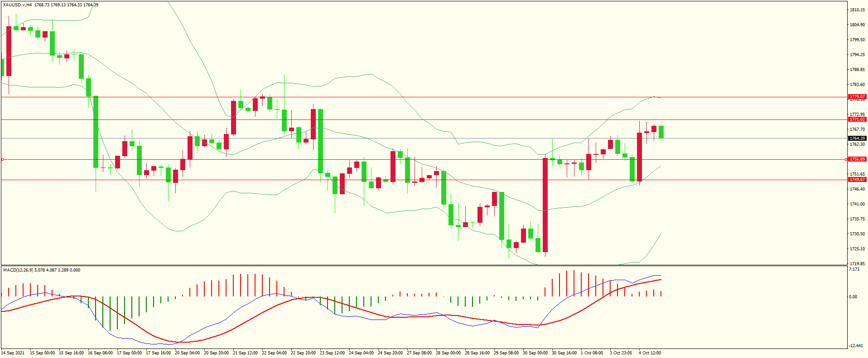The height and width of the screenshot is (358, 868).
Task: Click the 1804.90 price axis label
Action: coord(857,25)
